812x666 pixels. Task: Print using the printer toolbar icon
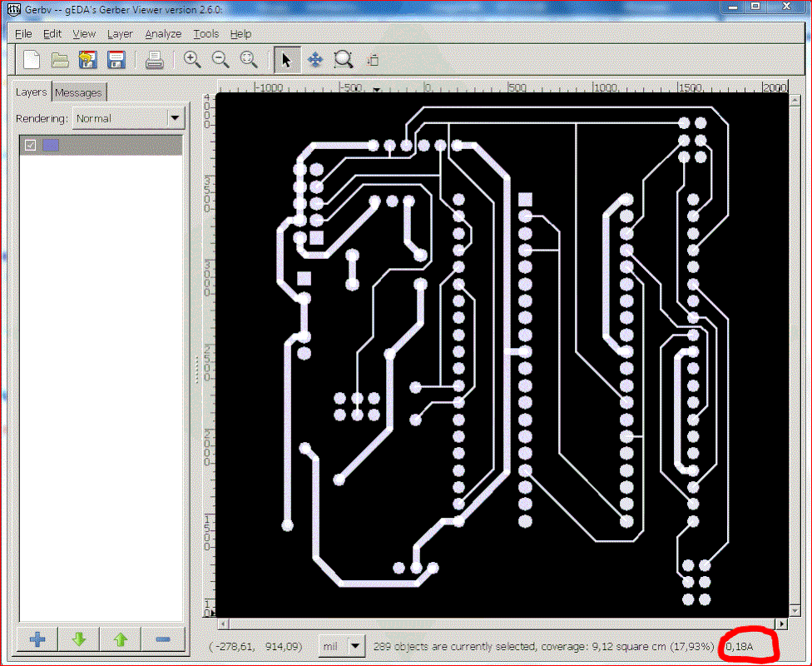154,60
